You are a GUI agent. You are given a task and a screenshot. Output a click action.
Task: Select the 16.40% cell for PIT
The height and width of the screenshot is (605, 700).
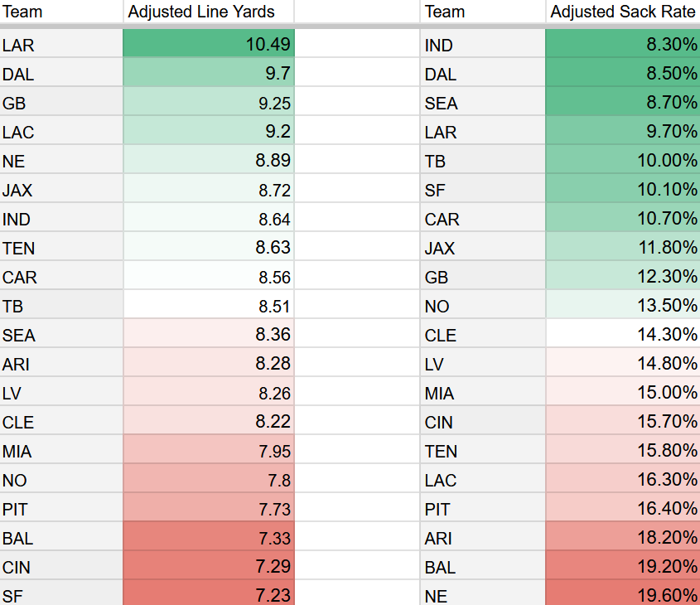(x=622, y=509)
